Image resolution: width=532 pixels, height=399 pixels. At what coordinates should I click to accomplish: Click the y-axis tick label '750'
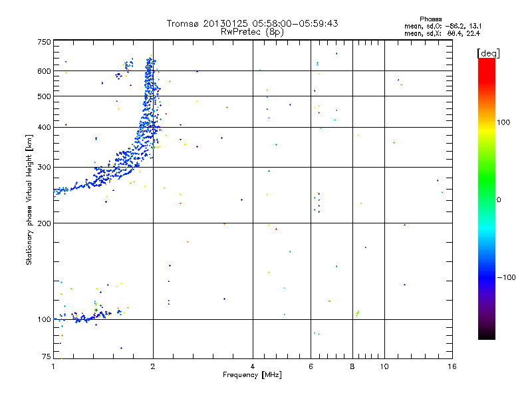click(x=44, y=42)
